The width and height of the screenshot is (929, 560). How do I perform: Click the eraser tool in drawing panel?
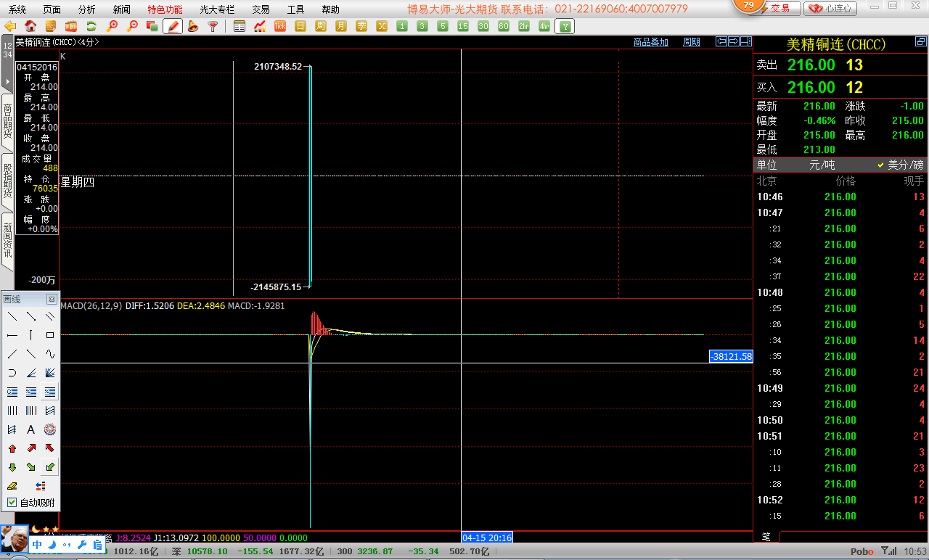(x=12, y=485)
